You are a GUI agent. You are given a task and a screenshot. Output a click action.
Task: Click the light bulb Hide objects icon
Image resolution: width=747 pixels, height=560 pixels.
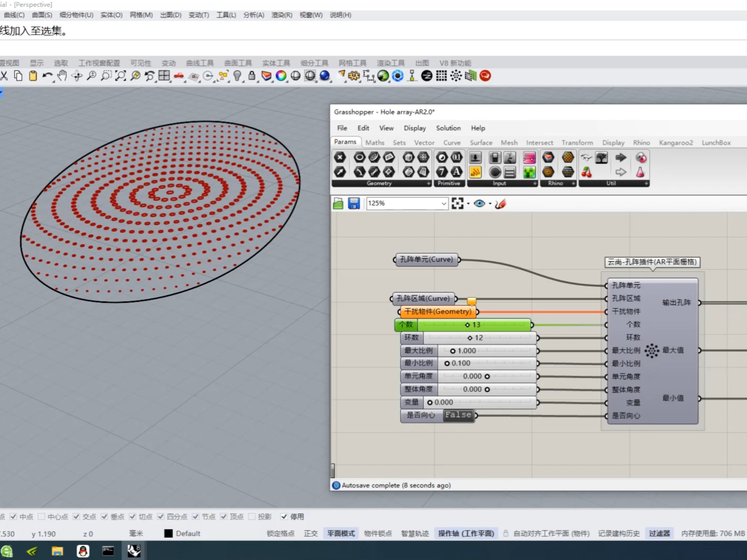pyautogui.click(x=237, y=76)
